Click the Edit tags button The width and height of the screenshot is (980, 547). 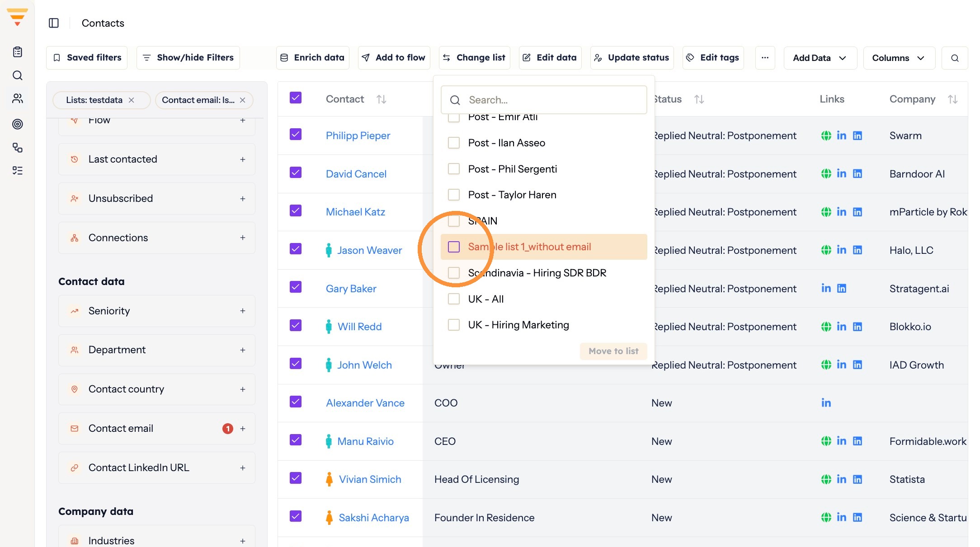tap(713, 58)
